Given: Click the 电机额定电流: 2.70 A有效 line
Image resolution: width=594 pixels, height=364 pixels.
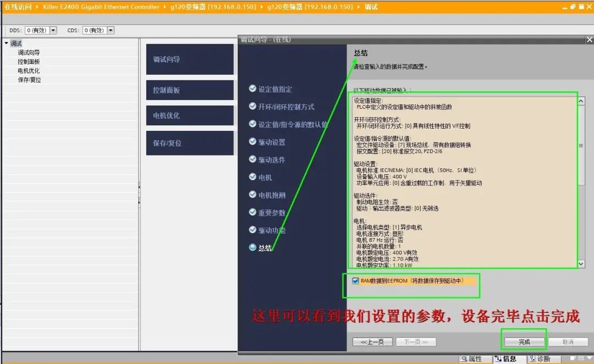Looking at the screenshot, I should click(x=387, y=259).
